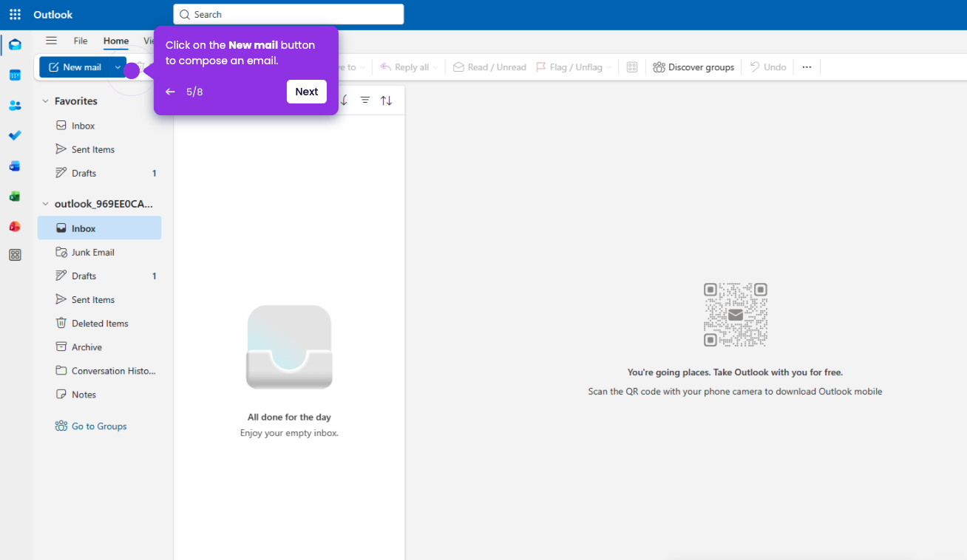Image resolution: width=967 pixels, height=560 pixels.
Task: Click the sort order arrows icon
Action: (387, 100)
